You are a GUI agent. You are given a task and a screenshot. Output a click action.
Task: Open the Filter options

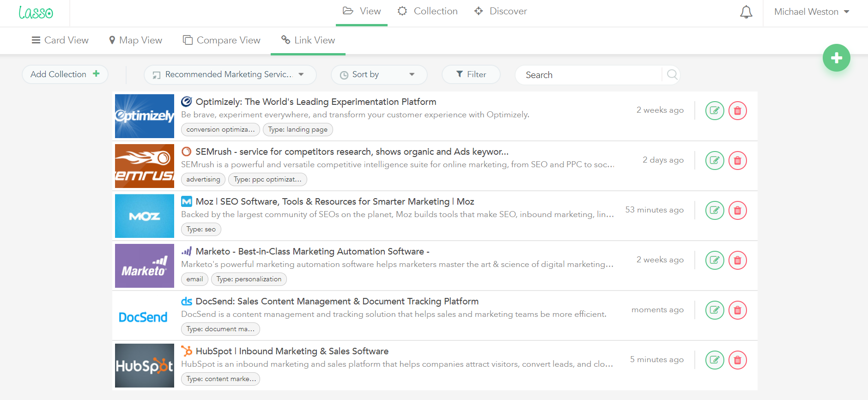(x=471, y=75)
